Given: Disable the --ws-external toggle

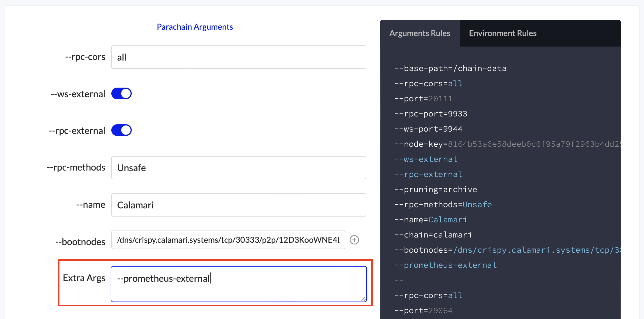Looking at the screenshot, I should coord(122,94).
